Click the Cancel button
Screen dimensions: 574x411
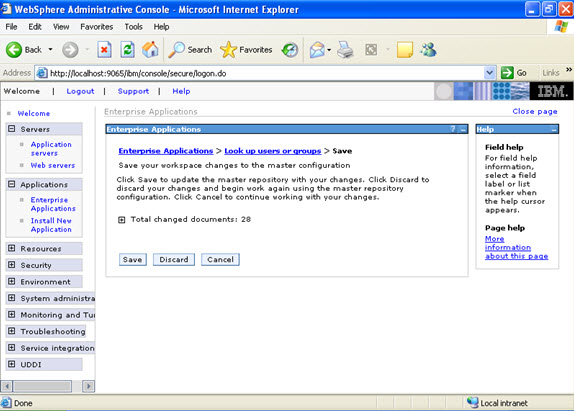coord(220,259)
